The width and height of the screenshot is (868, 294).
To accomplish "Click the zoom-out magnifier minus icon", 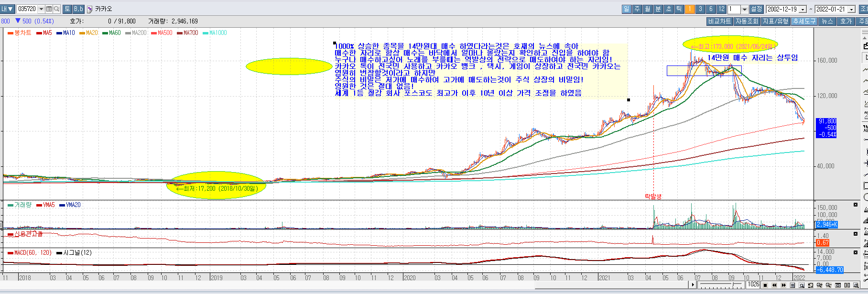I will [829, 285].
